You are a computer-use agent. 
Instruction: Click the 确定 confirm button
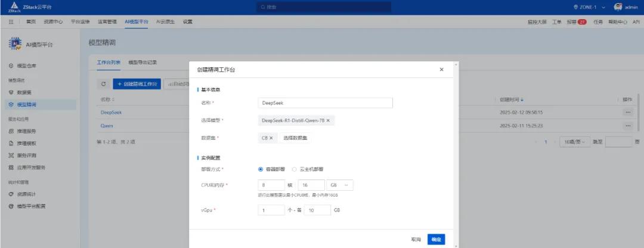pyautogui.click(x=436, y=240)
